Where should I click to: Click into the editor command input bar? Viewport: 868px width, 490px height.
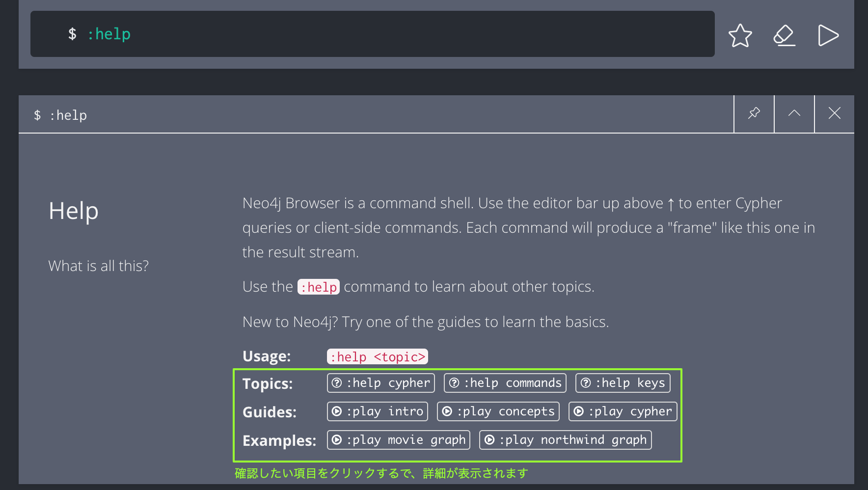[x=372, y=34]
